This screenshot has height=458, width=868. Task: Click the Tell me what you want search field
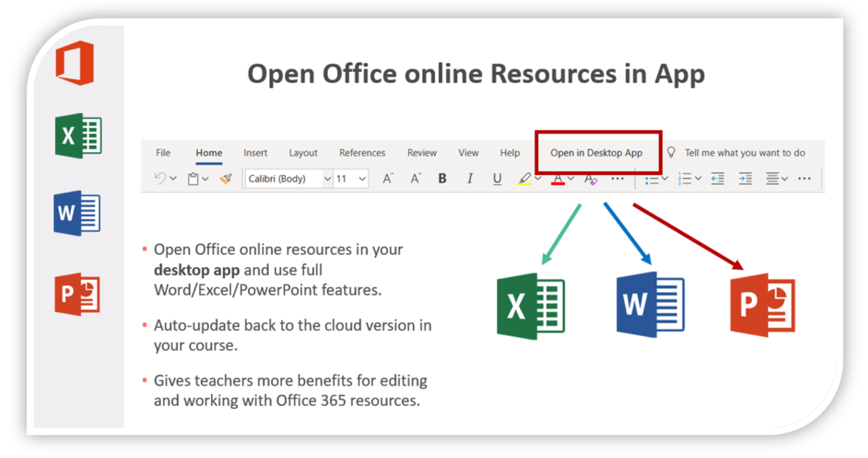[x=744, y=153]
